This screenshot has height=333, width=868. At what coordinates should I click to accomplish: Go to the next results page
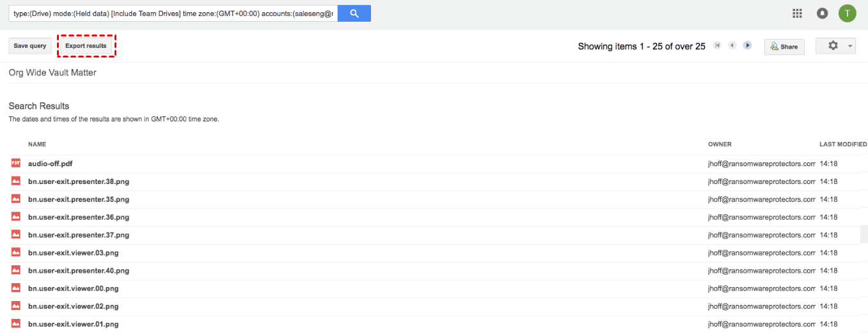[747, 45]
